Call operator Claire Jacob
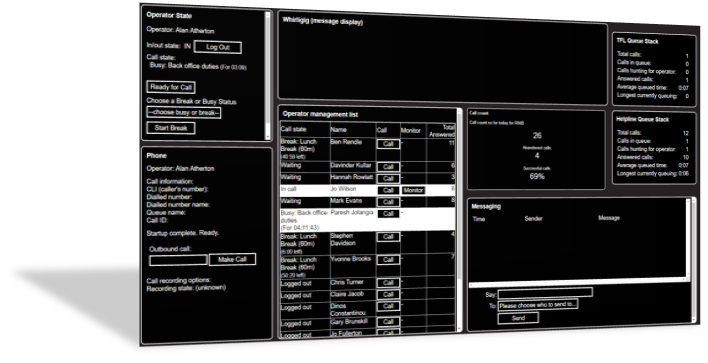Viewport: 708px width, 363px height. pyautogui.click(x=388, y=295)
